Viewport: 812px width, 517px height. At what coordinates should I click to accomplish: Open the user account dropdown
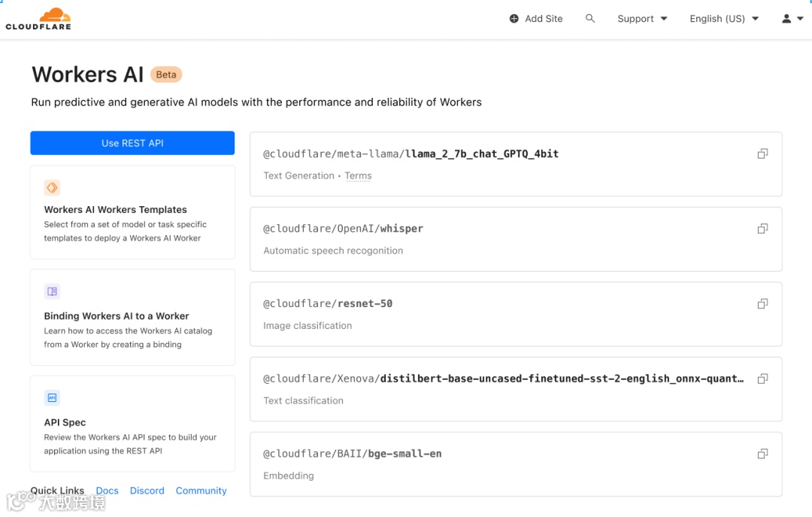tap(792, 19)
